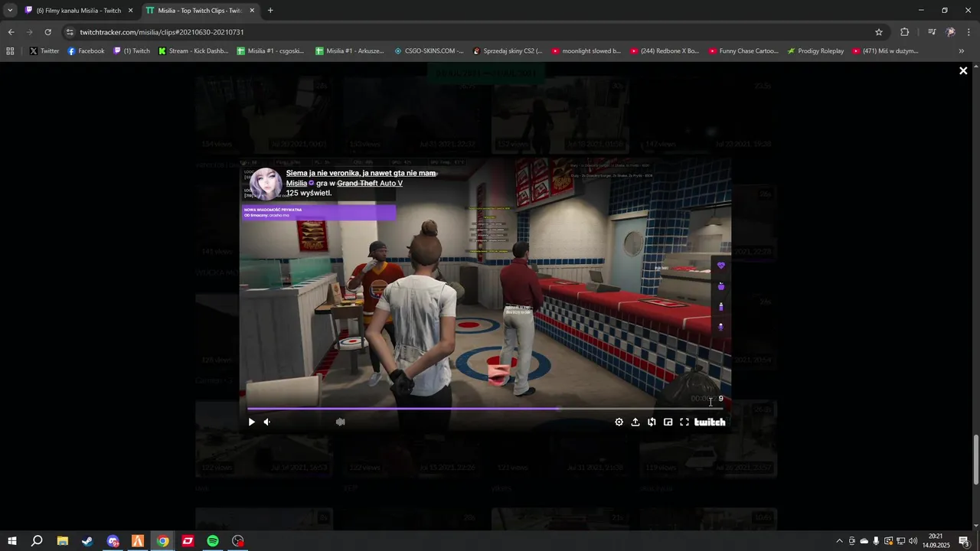Screen dimensions: 980x551
Task: Click the Misilia streamer avatar
Action: pyautogui.click(x=266, y=184)
